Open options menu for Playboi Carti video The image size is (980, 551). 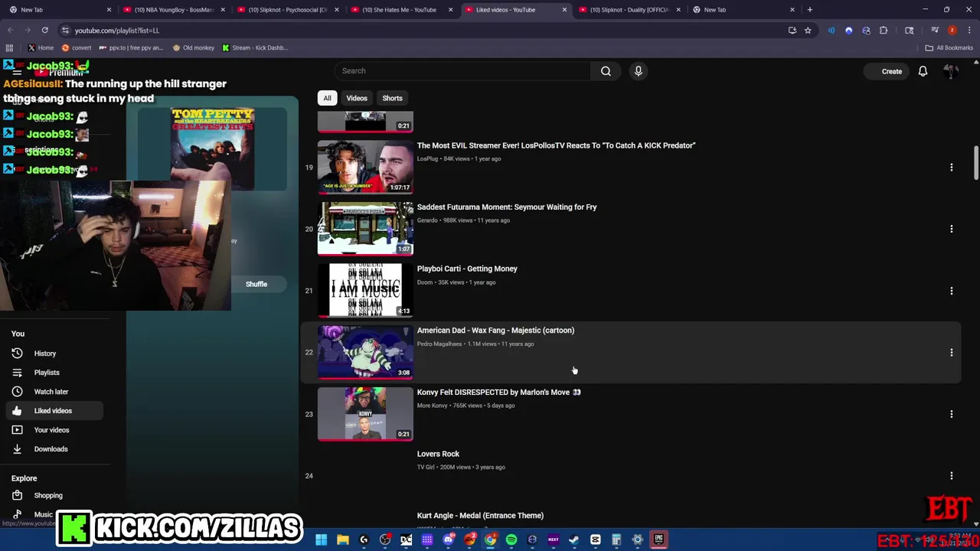pyautogui.click(x=951, y=291)
